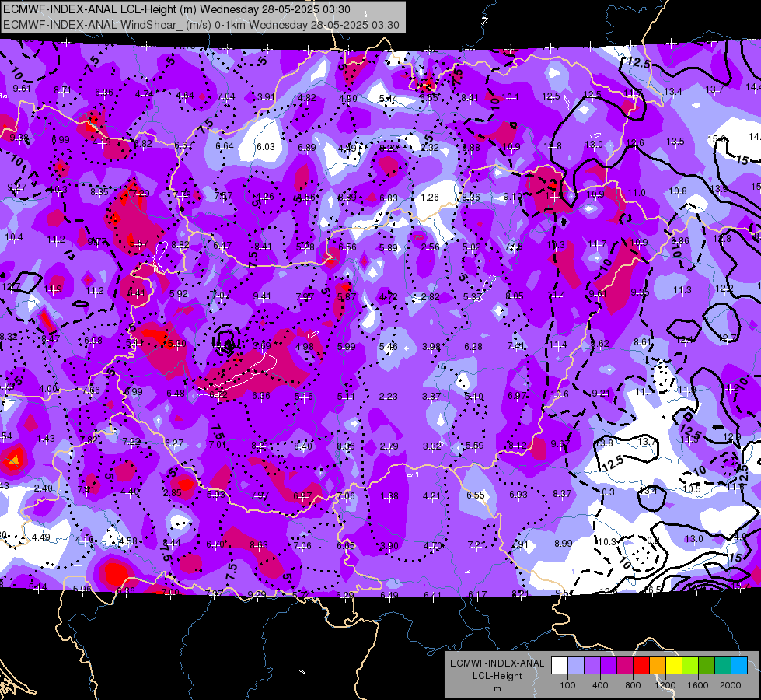
Task: Click the wind shear value 2.82
Action: [430, 297]
